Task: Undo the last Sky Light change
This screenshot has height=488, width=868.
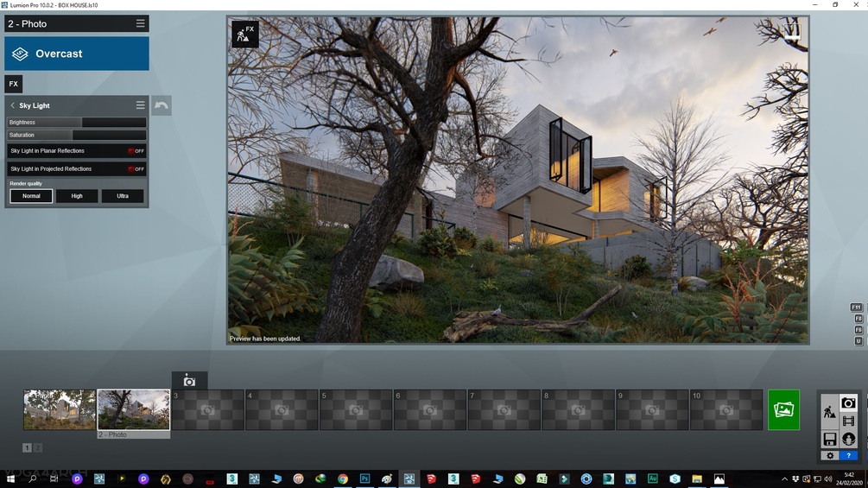Action: click(x=162, y=105)
